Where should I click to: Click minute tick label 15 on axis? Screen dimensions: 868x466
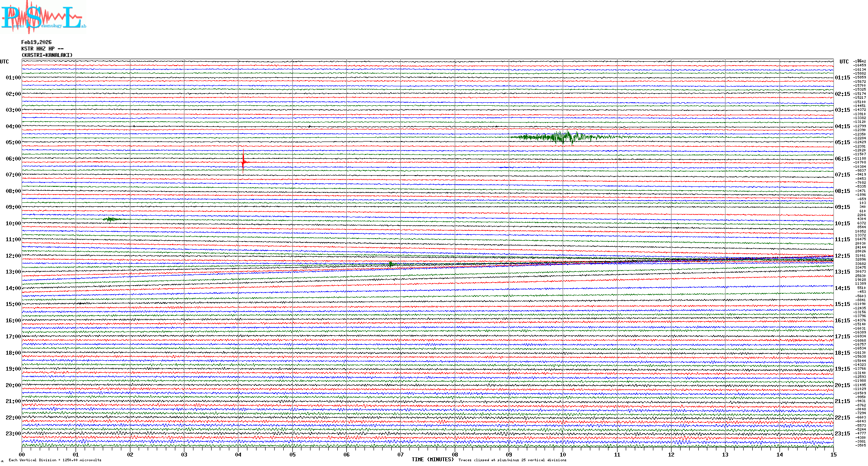(x=833, y=455)
